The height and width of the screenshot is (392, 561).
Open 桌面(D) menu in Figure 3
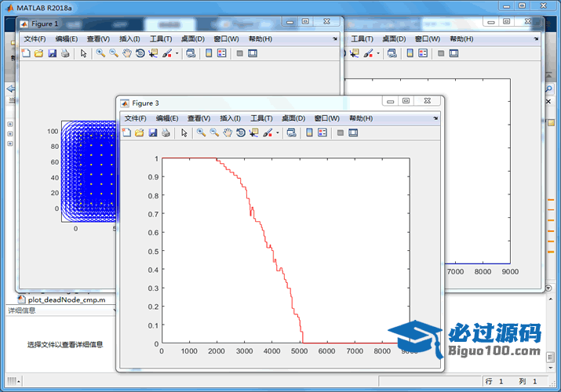coord(293,118)
